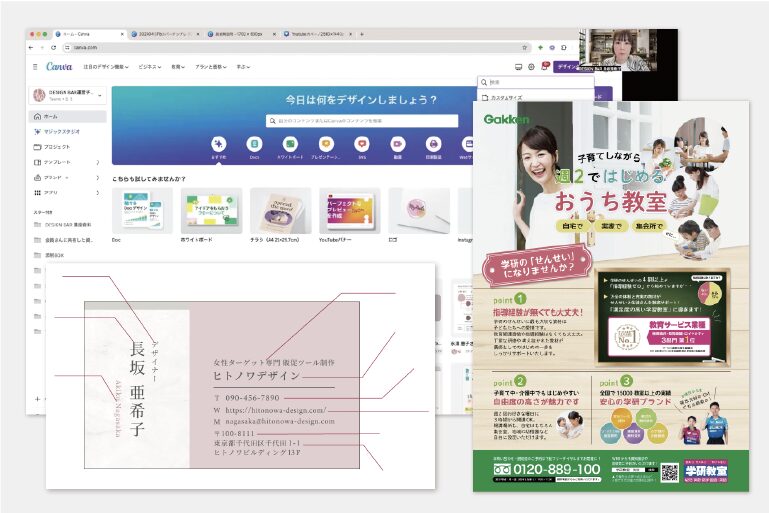Select the Presentation design type icon
769x513 pixels.
(326, 144)
